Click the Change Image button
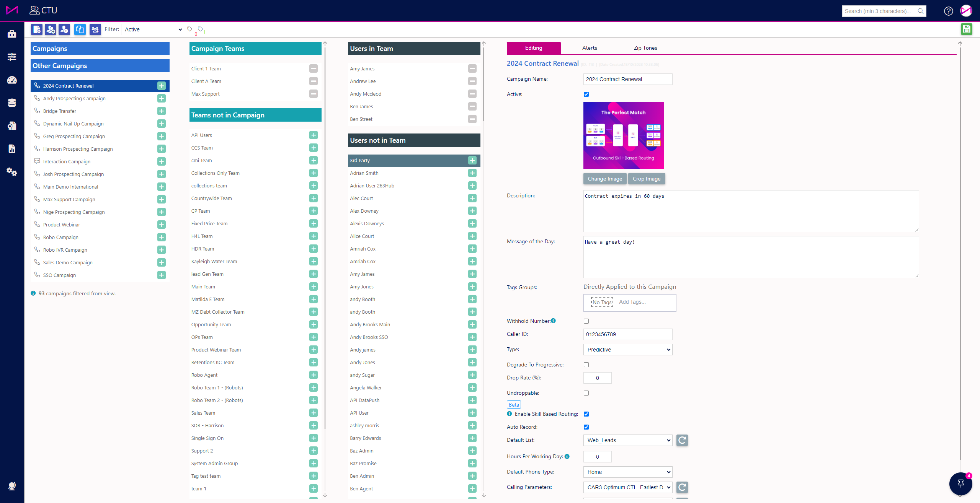The width and height of the screenshot is (980, 503). [x=604, y=179]
